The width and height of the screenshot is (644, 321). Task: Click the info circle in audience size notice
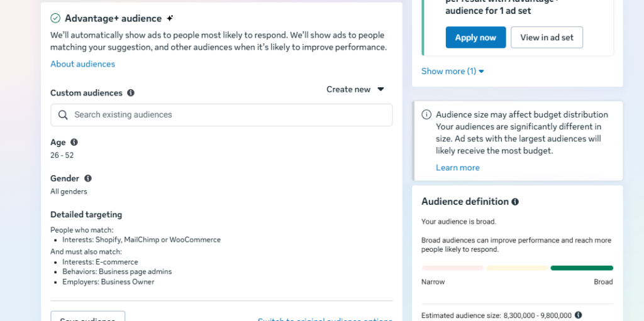(x=426, y=115)
